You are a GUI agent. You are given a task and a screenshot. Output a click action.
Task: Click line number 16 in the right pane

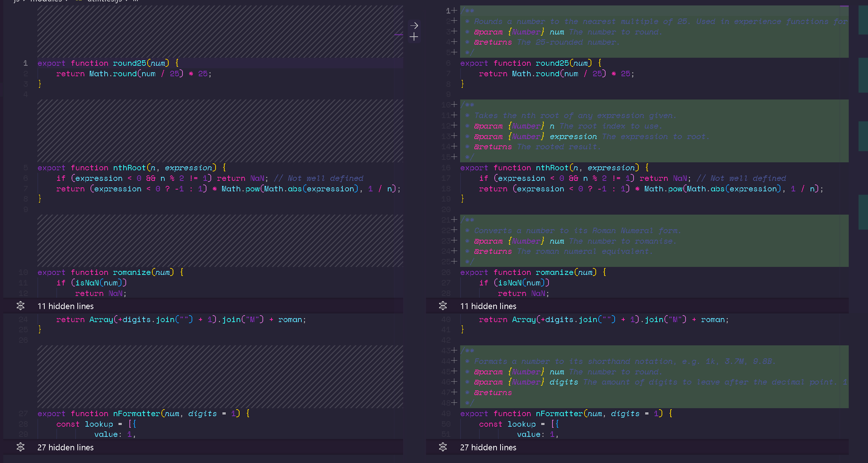tap(446, 168)
